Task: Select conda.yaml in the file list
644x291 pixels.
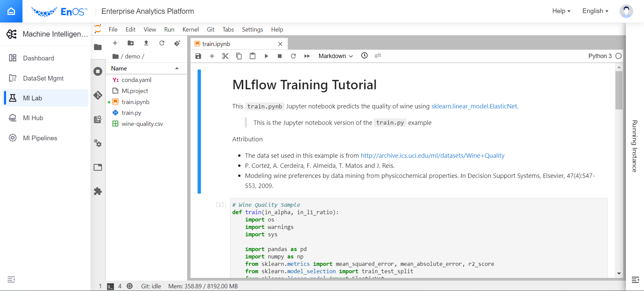Action: 146,80
